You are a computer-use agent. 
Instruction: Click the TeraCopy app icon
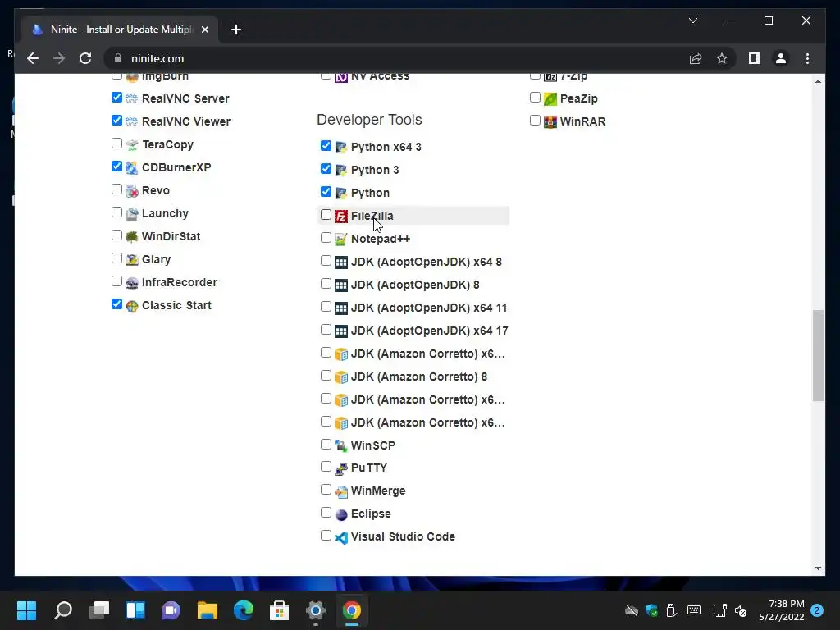tap(132, 144)
